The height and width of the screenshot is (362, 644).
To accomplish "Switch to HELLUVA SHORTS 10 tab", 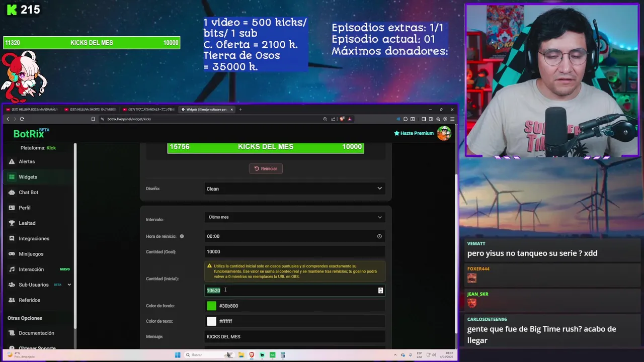I will [91, 109].
